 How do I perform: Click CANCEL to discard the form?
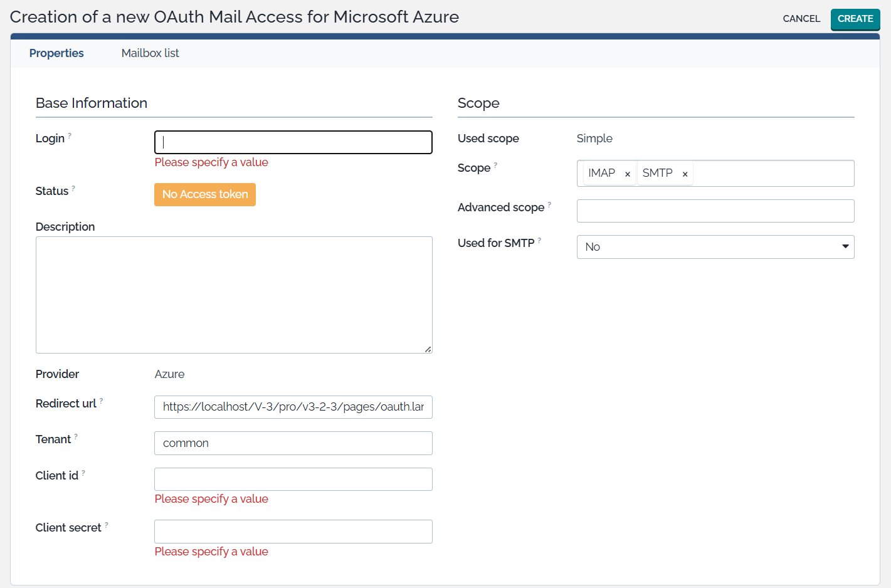click(x=801, y=19)
